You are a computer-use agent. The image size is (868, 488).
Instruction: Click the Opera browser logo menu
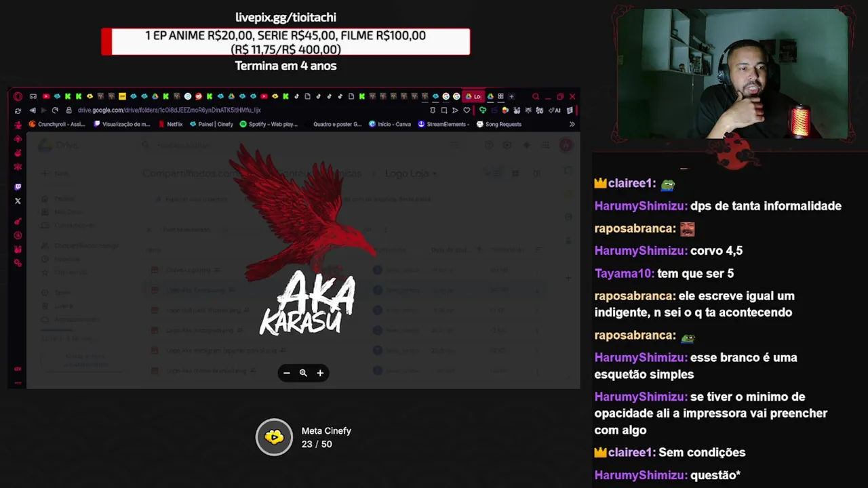18,96
